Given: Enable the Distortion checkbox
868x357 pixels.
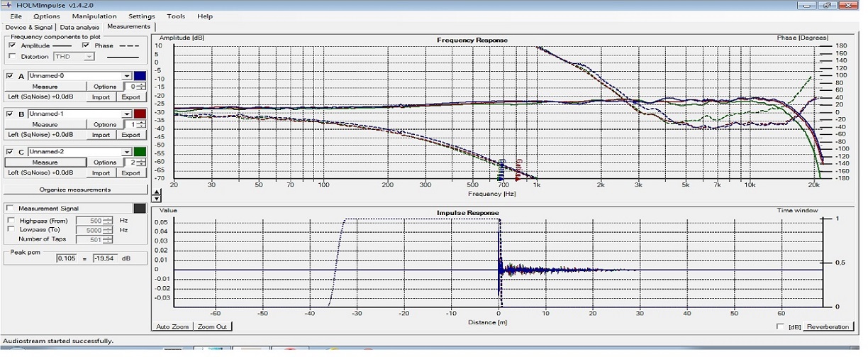Looking at the screenshot, I should click(12, 56).
